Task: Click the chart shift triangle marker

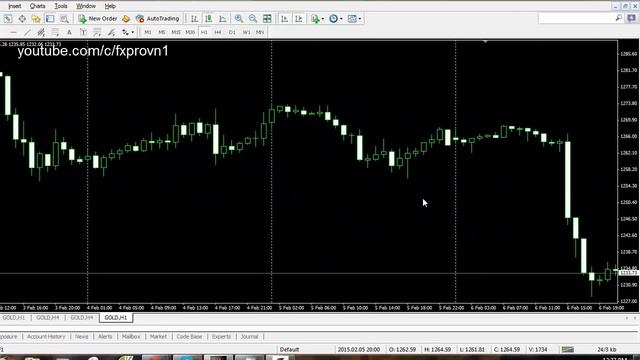Action: point(485,42)
